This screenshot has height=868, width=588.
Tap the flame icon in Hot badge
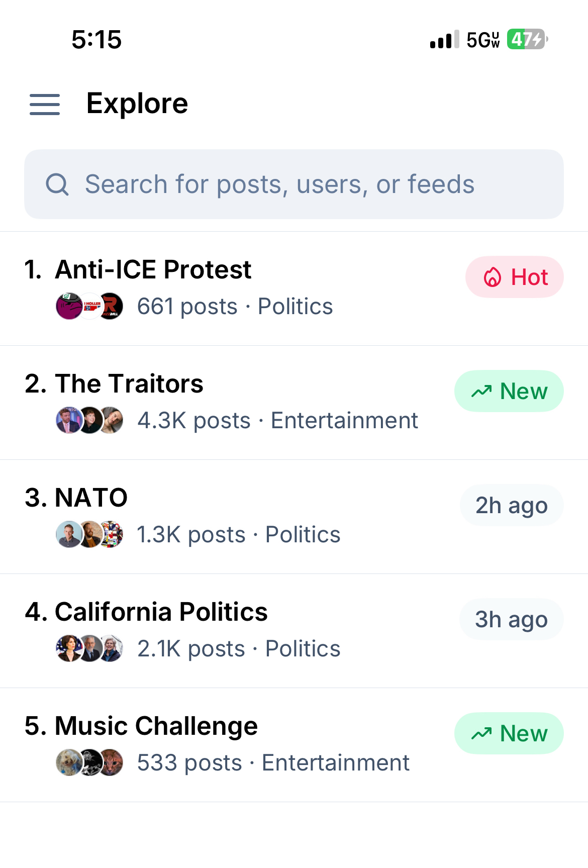[x=493, y=277]
